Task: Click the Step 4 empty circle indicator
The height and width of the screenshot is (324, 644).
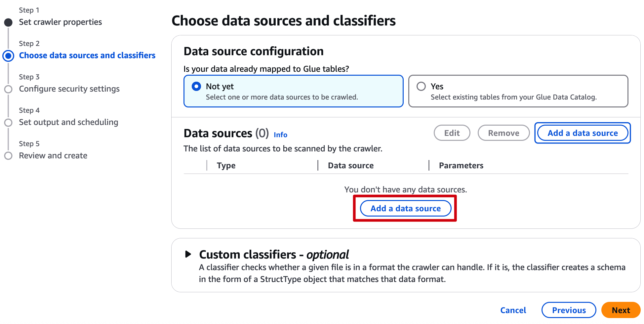Action: click(x=8, y=123)
